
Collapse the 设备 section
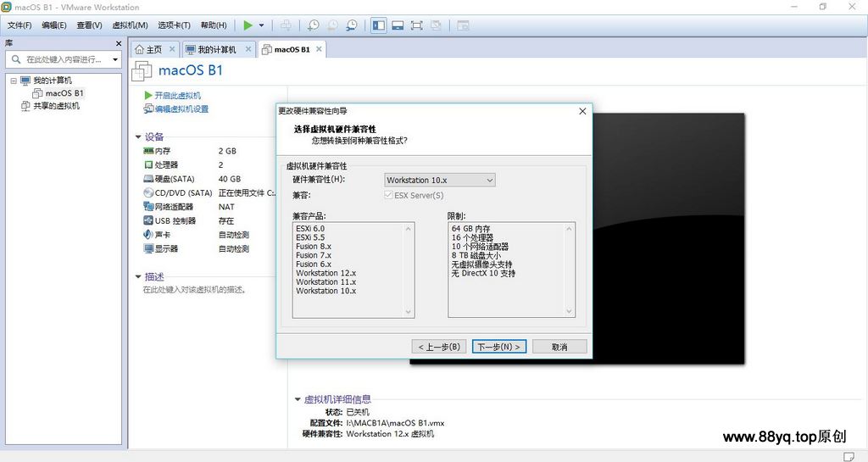pos(138,136)
